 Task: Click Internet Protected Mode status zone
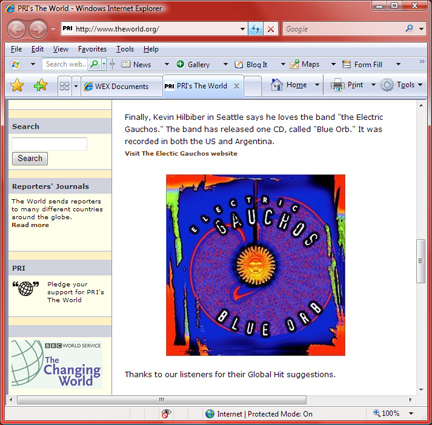259,414
